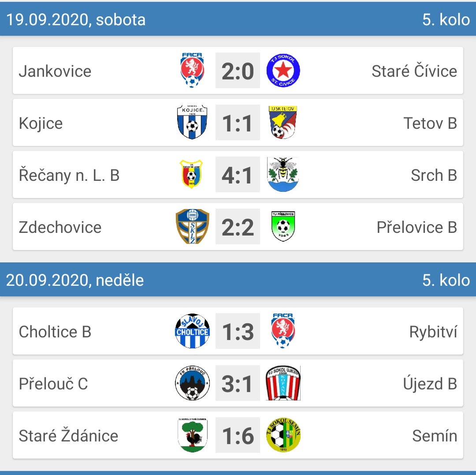
Task: Select the Rybitví team name
Action: (433, 332)
